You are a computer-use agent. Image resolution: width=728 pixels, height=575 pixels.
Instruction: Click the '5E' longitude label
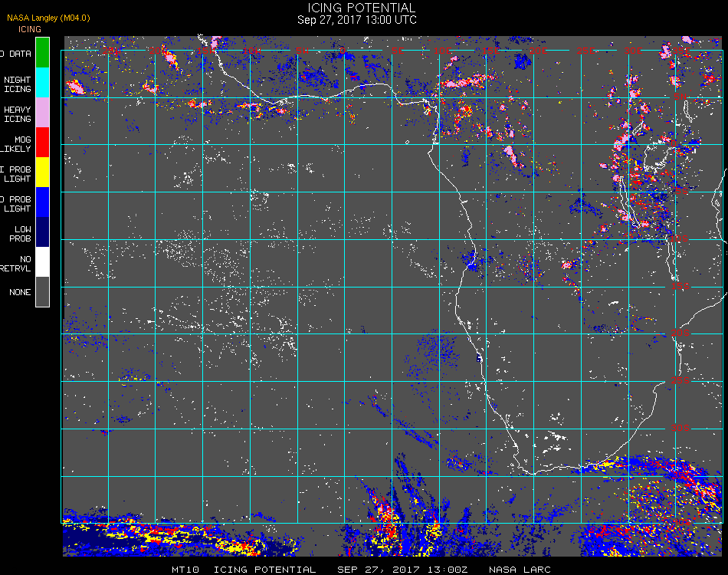[x=398, y=51]
